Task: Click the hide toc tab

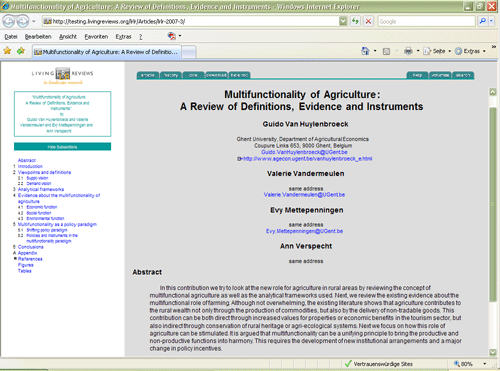Action: click(x=239, y=75)
